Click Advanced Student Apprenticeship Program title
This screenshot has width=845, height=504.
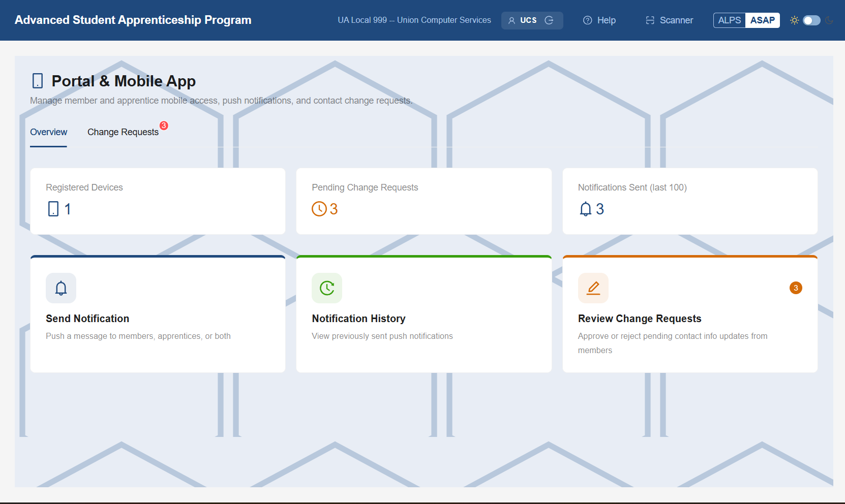click(x=133, y=20)
